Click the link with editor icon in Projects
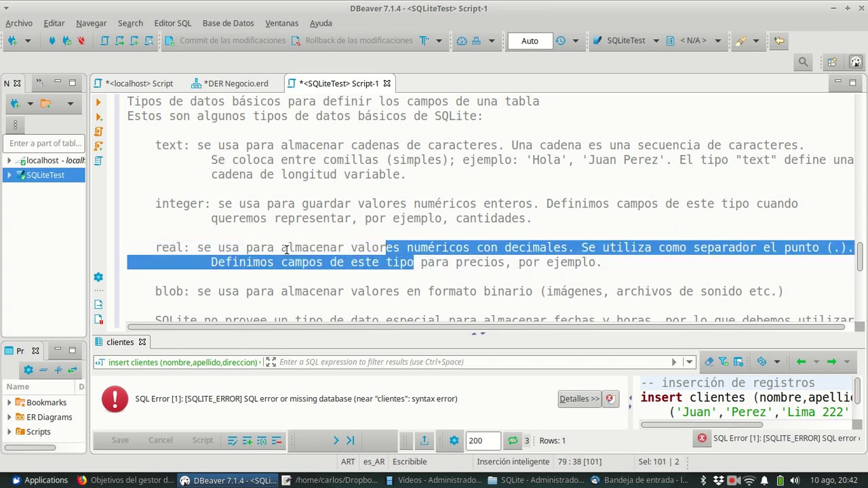Screen dimensions: 868x488 coord(72,370)
